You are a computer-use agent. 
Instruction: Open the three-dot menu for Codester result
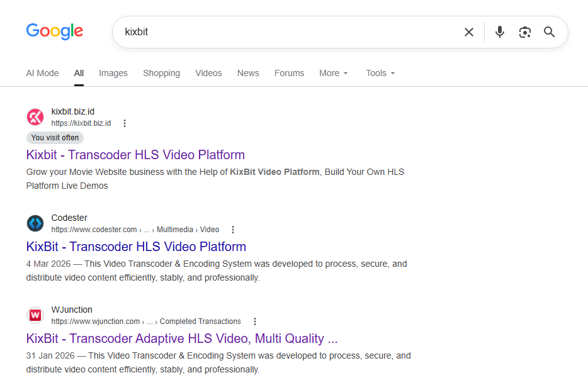tap(233, 230)
